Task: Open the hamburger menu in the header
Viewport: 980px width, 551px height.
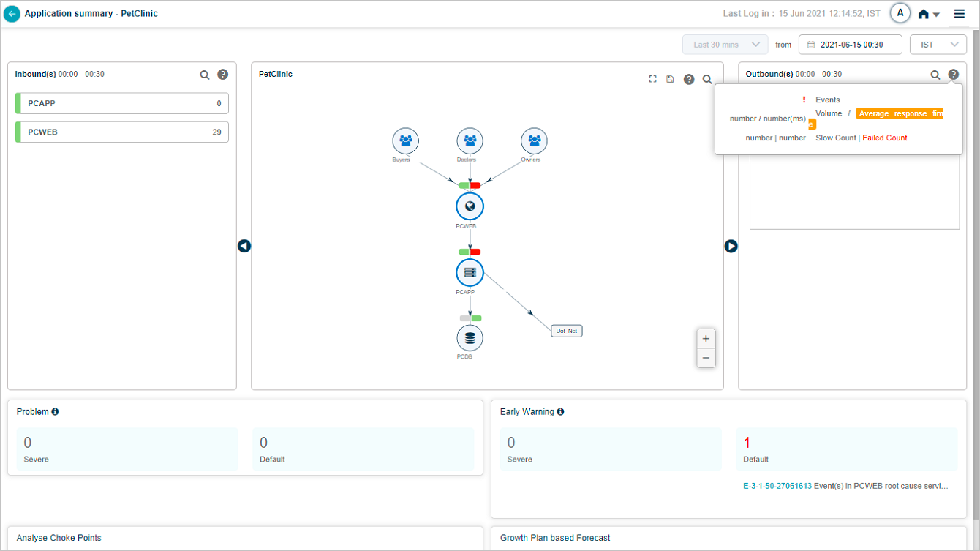Action: point(960,14)
